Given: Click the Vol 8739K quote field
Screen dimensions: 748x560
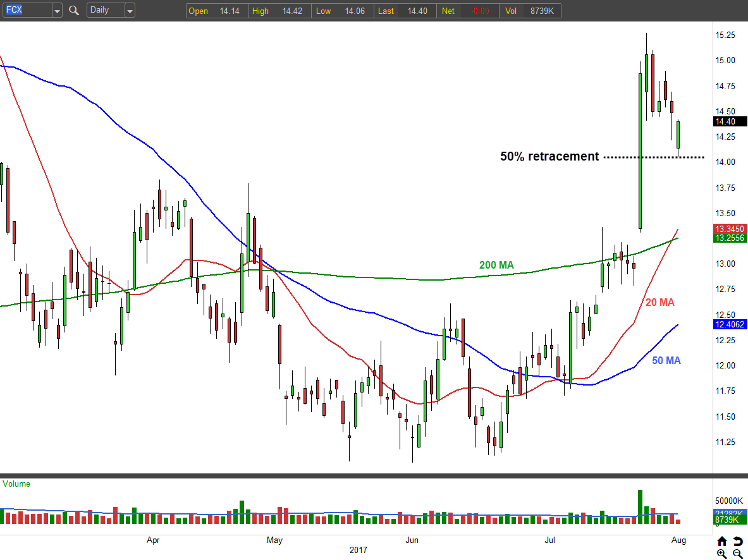Looking at the screenshot, I should [530, 11].
